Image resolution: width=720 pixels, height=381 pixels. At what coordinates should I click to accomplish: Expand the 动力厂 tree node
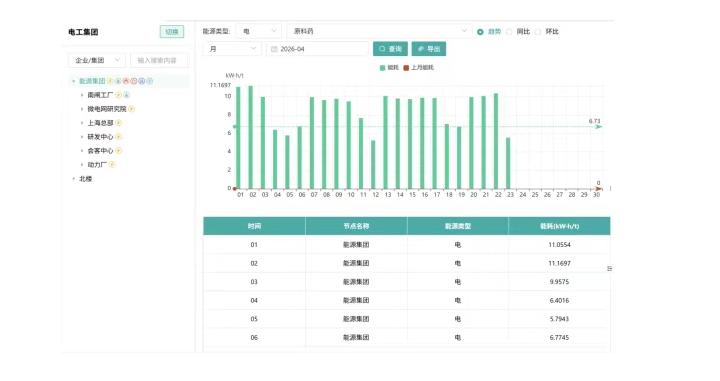click(82, 164)
